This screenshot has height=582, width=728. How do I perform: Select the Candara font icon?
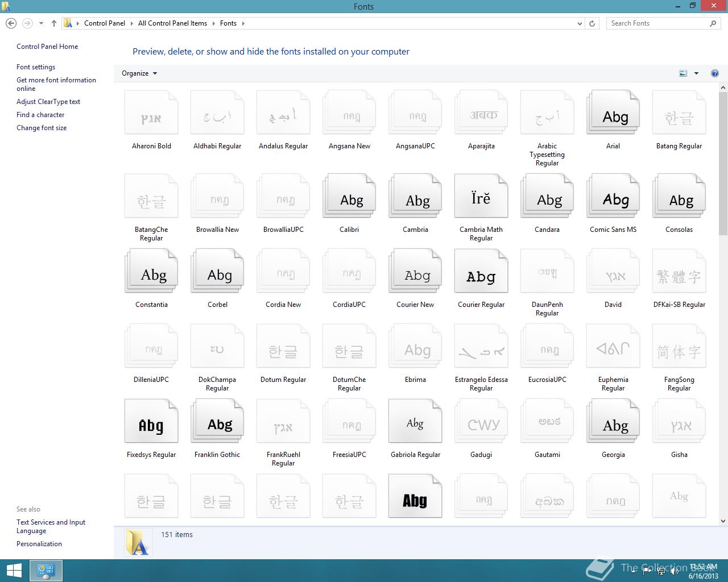[x=547, y=196]
